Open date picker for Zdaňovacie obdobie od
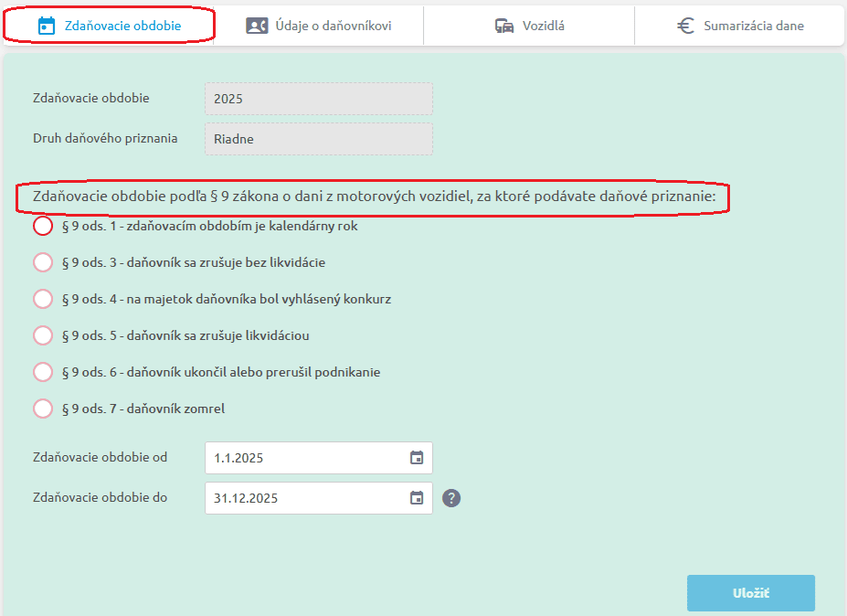Screen dimensions: 847x616 (x=417, y=458)
